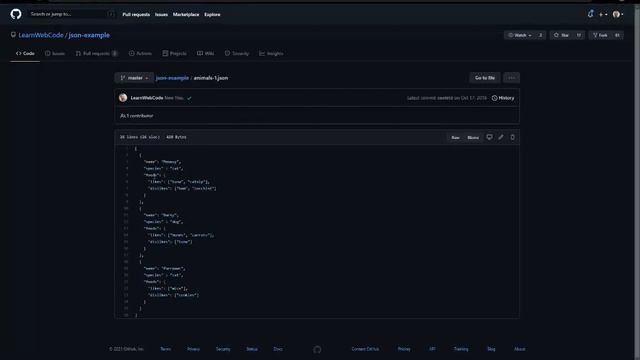
Task: Open Pricing footer link
Action: click(404, 349)
